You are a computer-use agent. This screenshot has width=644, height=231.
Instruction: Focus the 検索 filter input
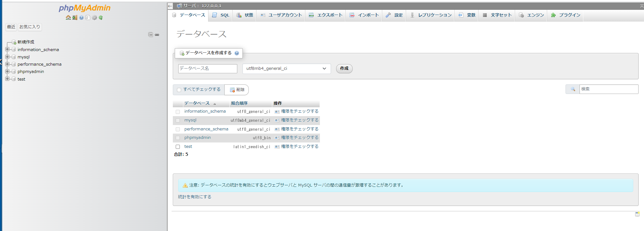pos(609,89)
